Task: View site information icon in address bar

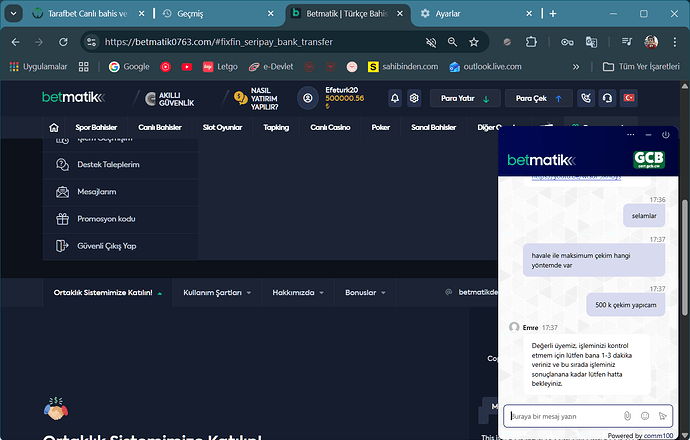Action: click(92, 42)
